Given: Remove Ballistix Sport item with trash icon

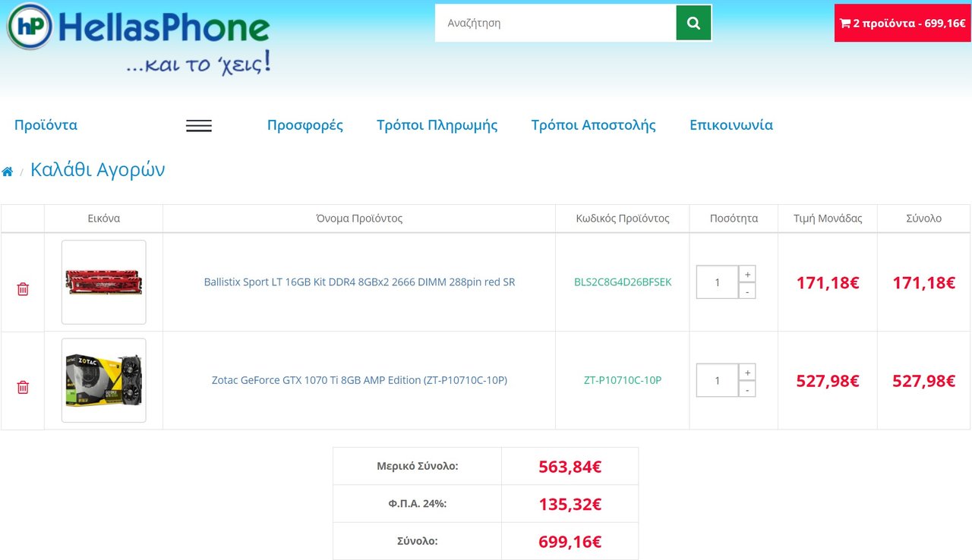Looking at the screenshot, I should [x=23, y=289].
